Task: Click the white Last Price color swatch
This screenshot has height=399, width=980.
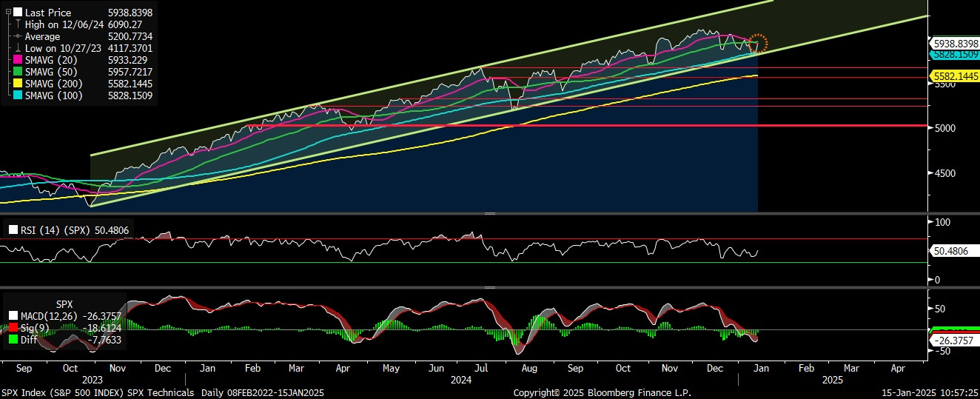Action: (18, 13)
